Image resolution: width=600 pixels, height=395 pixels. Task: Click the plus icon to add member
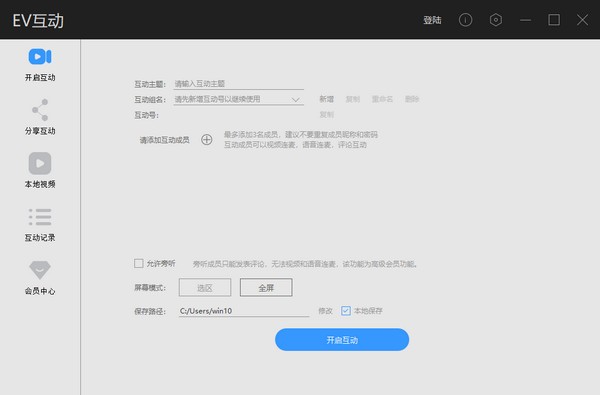click(207, 140)
